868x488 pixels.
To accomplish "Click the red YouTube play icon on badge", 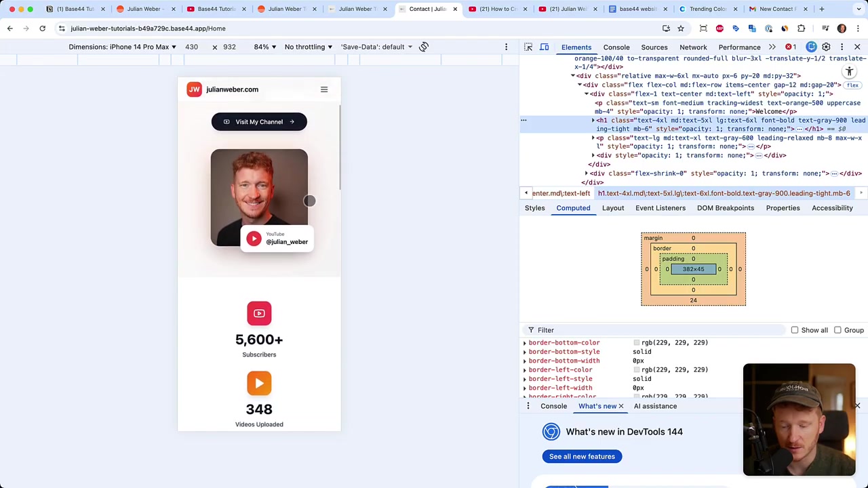I will coord(254,239).
